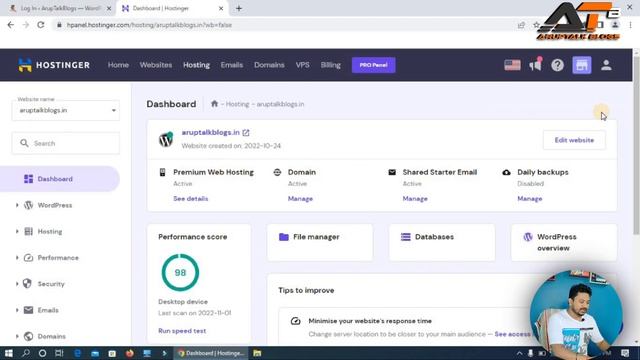Open the Website name dropdown
Image resolution: width=640 pixels, height=360 pixels.
pyautogui.click(x=66, y=110)
